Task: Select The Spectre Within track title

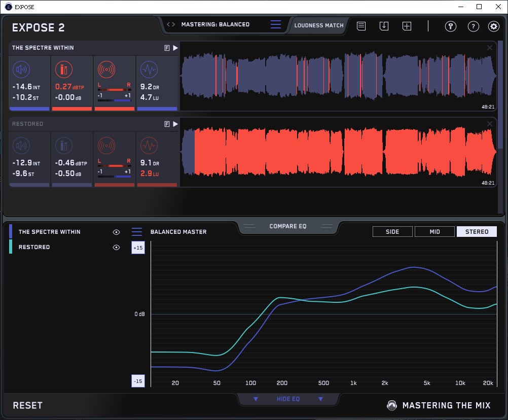Action: click(43, 48)
